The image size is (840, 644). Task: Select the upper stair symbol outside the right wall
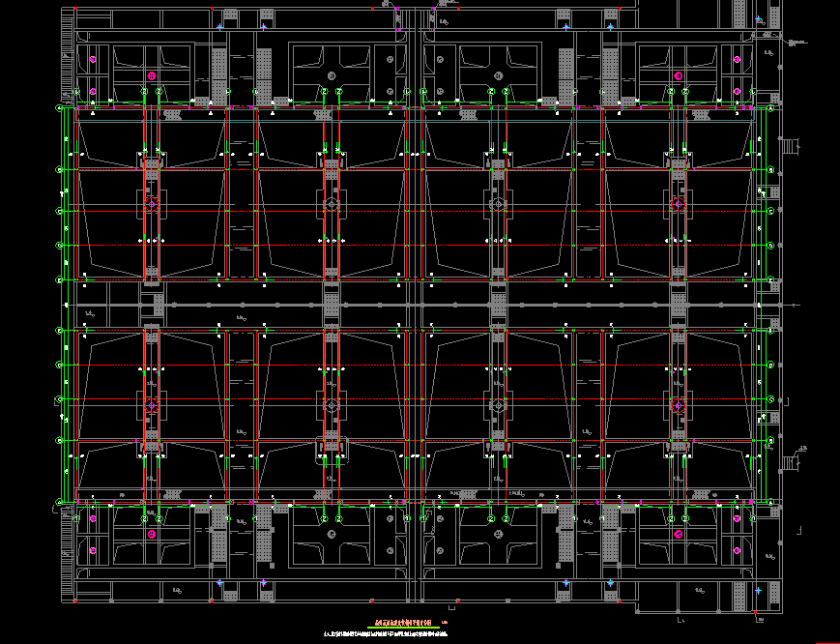tap(789, 146)
